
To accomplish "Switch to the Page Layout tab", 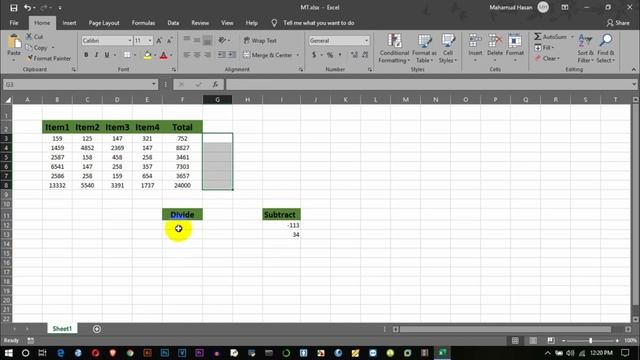I will click(104, 23).
